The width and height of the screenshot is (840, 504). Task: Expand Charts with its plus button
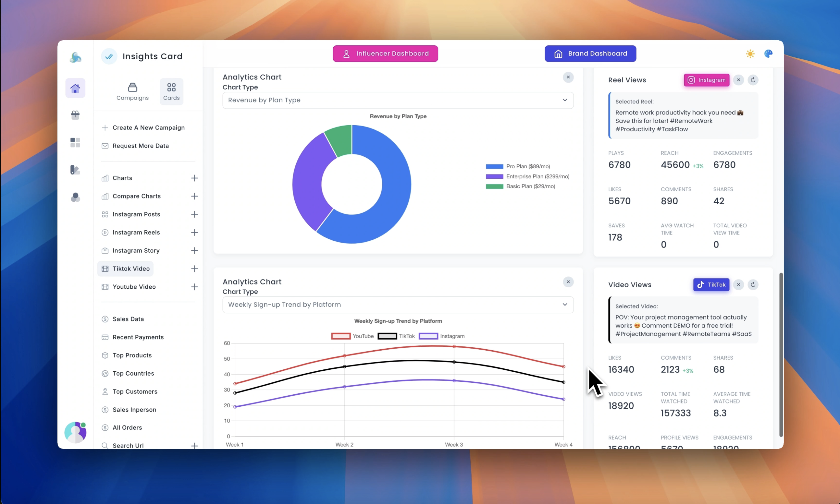coord(194,178)
